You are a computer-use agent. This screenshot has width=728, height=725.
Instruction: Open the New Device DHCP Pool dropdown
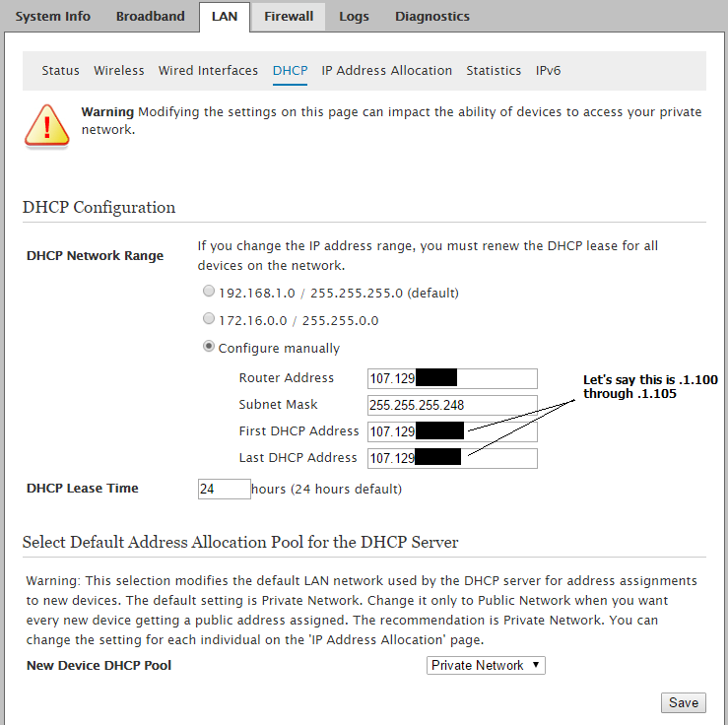486,665
